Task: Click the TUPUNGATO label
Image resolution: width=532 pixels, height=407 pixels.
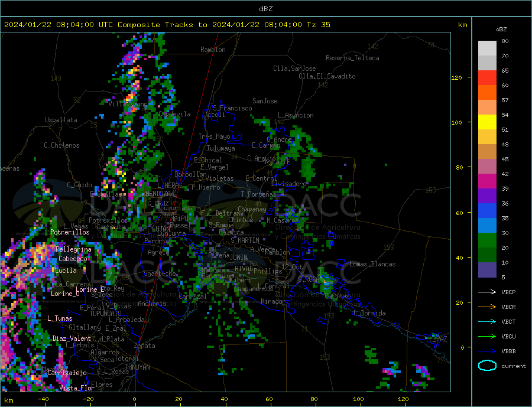Action: coord(105,314)
